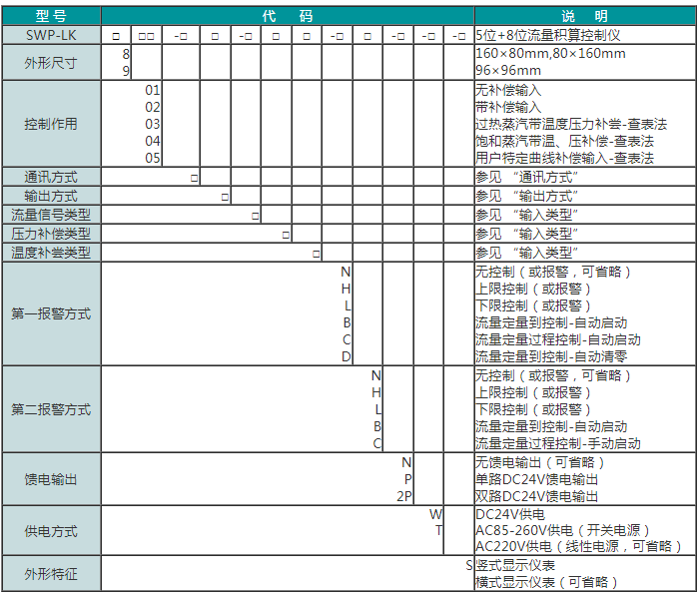The height and width of the screenshot is (594, 700).
Task: Click the '代 码' header cell
Action: [288, 16]
